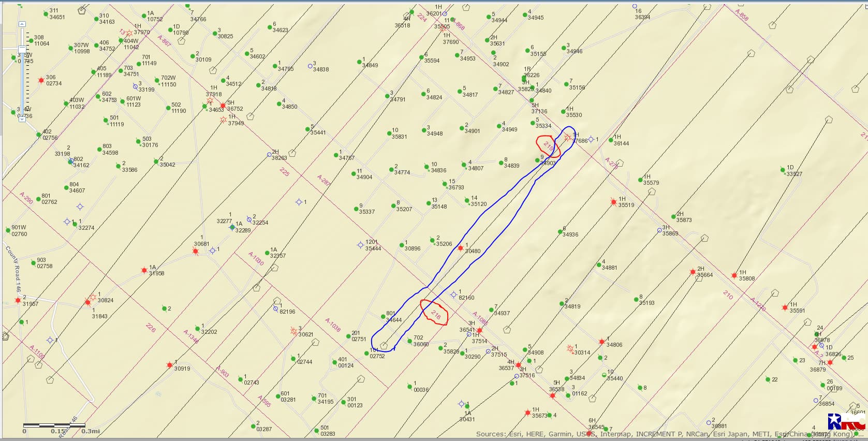Select green well 307W 10998

point(70,48)
